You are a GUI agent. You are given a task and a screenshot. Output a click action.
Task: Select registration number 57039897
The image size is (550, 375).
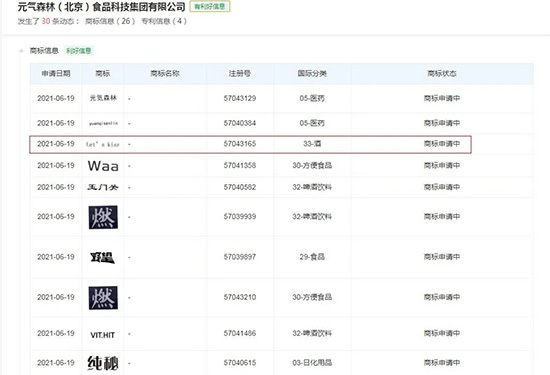[240, 257]
